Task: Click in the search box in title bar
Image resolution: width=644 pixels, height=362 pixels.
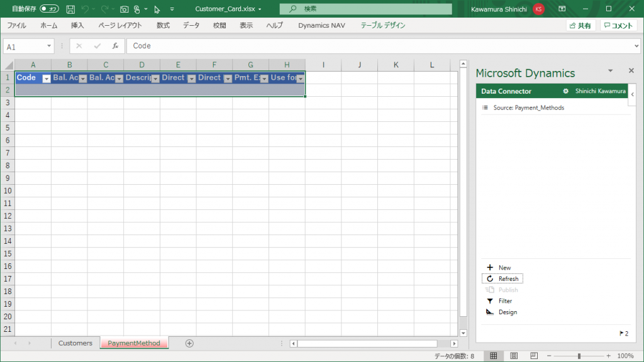Action: pyautogui.click(x=365, y=9)
